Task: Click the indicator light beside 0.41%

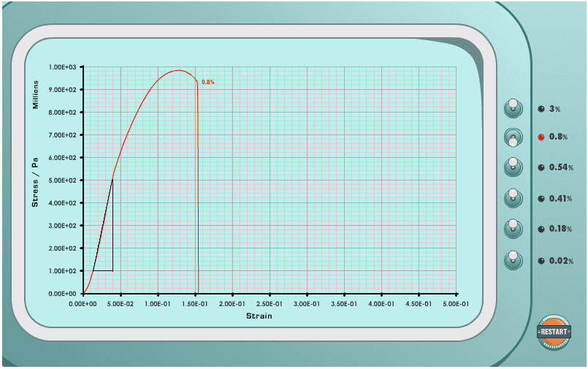Action: pyautogui.click(x=541, y=199)
